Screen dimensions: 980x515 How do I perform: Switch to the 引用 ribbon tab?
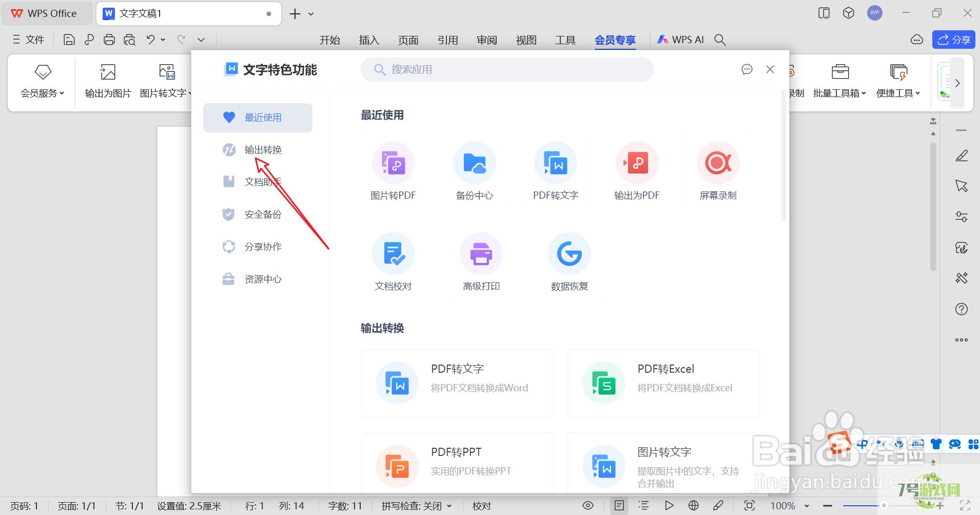(448, 40)
